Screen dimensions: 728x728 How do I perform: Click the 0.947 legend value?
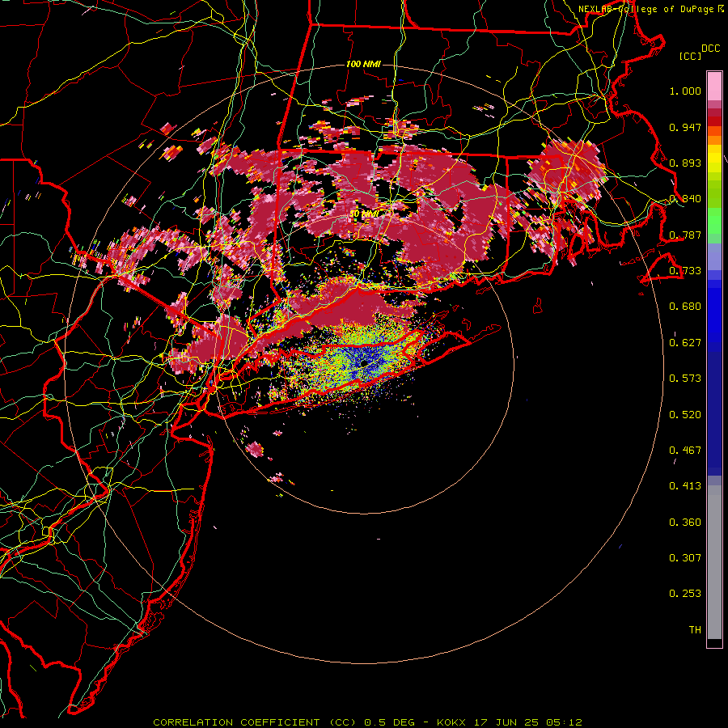685,127
